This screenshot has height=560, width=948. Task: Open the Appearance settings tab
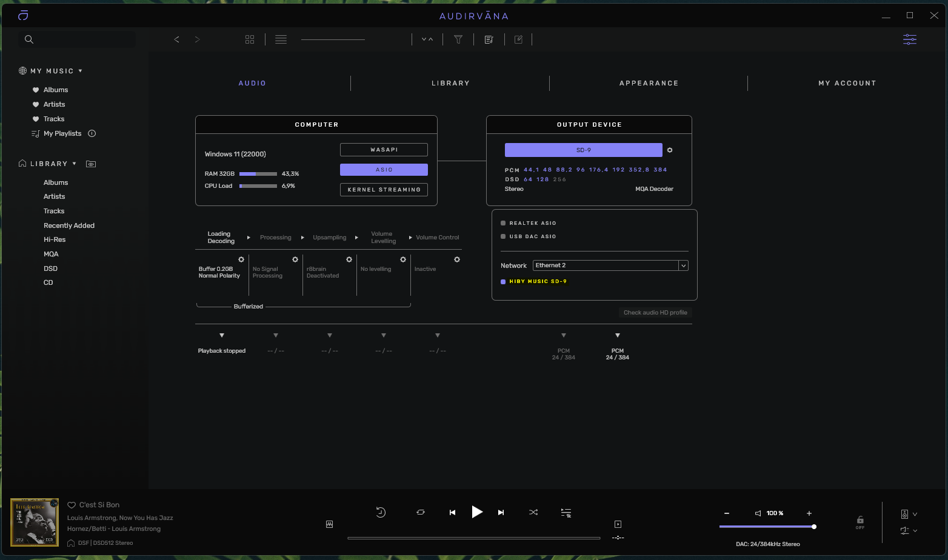pos(649,83)
